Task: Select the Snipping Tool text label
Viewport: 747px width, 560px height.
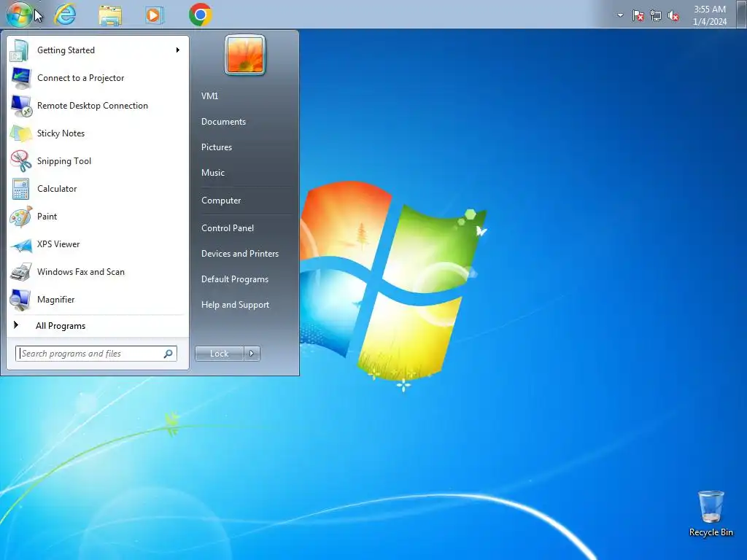Action: [x=64, y=161]
